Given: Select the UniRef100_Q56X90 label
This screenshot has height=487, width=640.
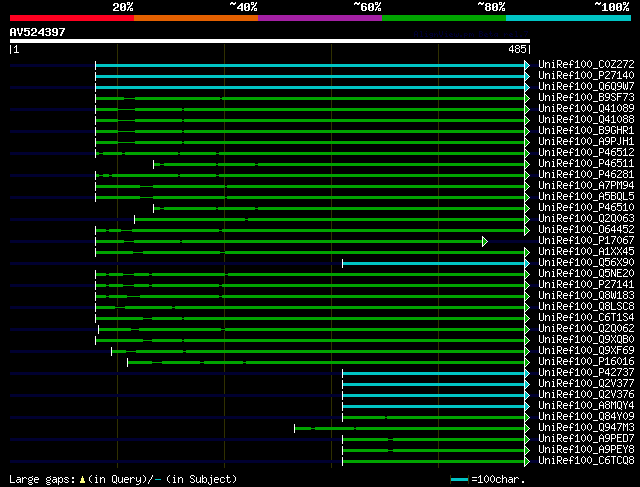Looking at the screenshot, I should click(586, 262).
